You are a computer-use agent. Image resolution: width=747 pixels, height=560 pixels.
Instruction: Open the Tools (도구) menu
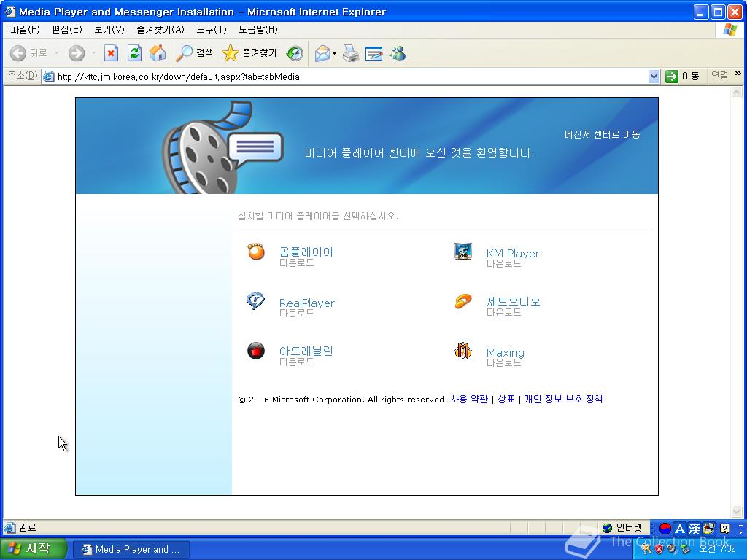[x=211, y=29]
